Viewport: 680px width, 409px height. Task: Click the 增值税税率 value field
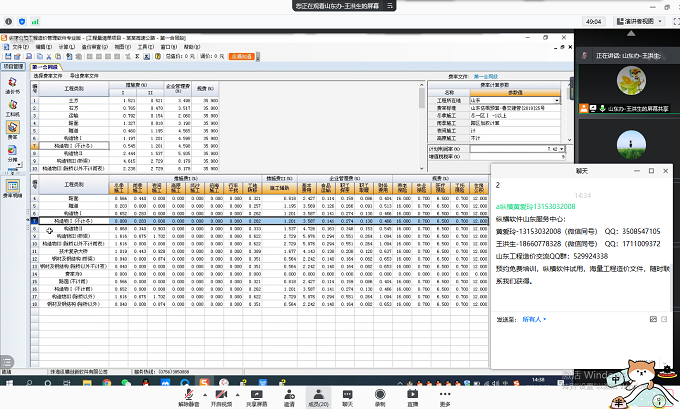[517, 157]
